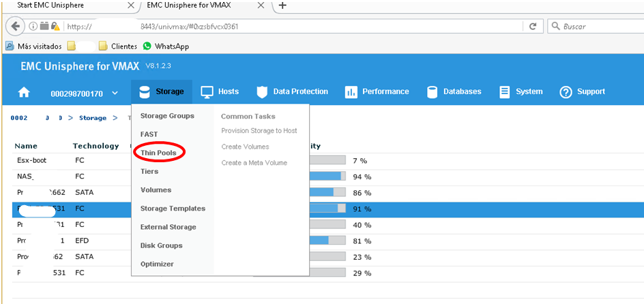This screenshot has height=304, width=644.
Task: Open the Data Protection shield icon
Action: 262,92
